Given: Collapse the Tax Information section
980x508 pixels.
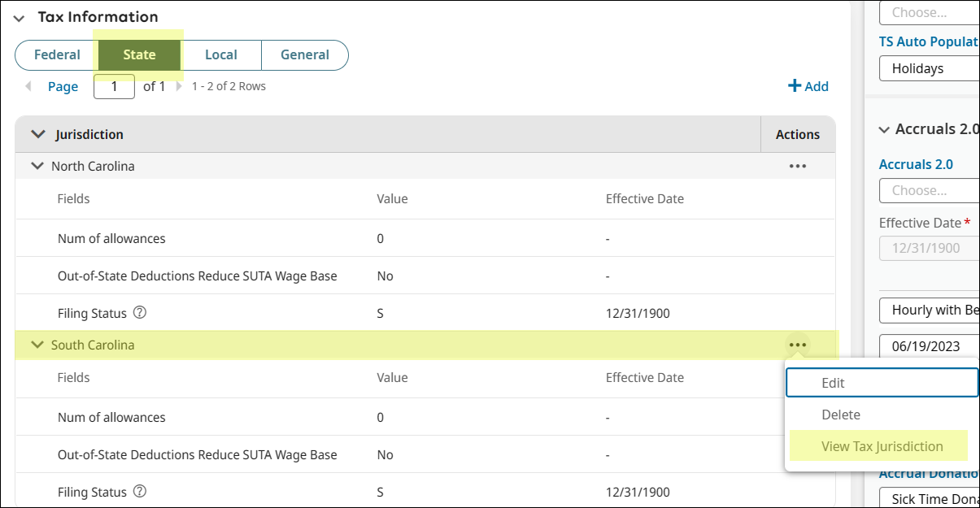Looking at the screenshot, I should (20, 17).
